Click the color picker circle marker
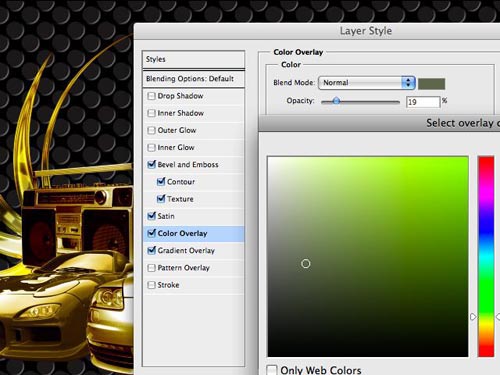Screen dimensions: 500x375 pyautogui.click(x=306, y=264)
